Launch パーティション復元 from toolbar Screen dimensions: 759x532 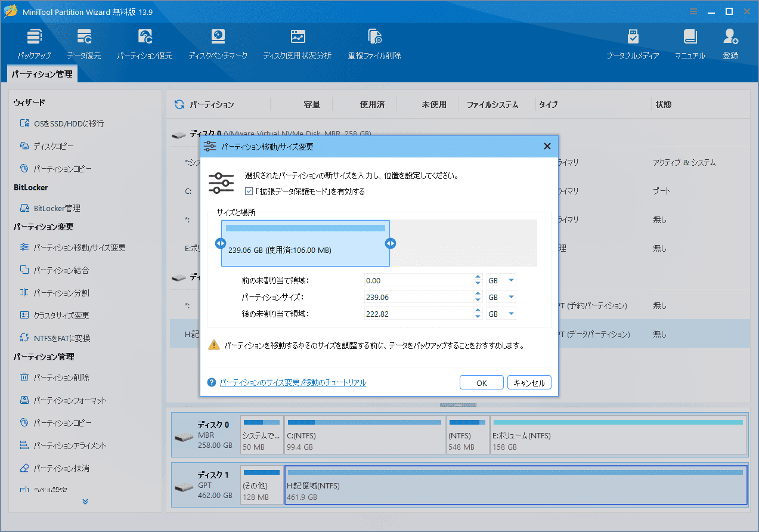click(144, 44)
